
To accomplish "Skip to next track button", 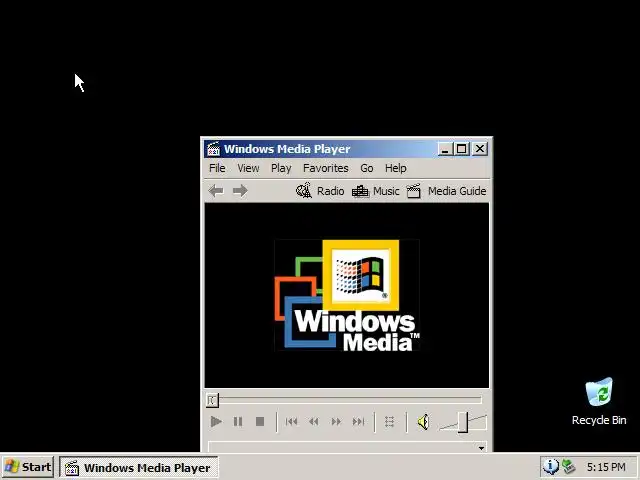I will (358, 422).
